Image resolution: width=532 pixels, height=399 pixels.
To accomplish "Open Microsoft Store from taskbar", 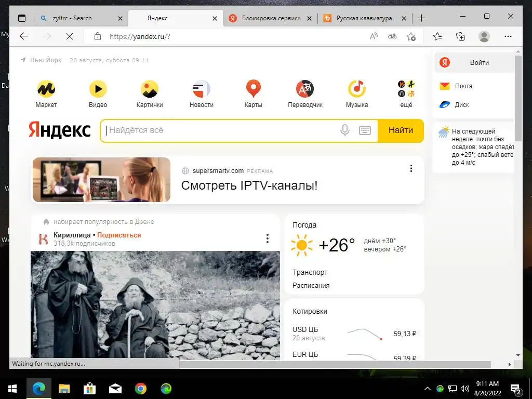I will coord(89,389).
